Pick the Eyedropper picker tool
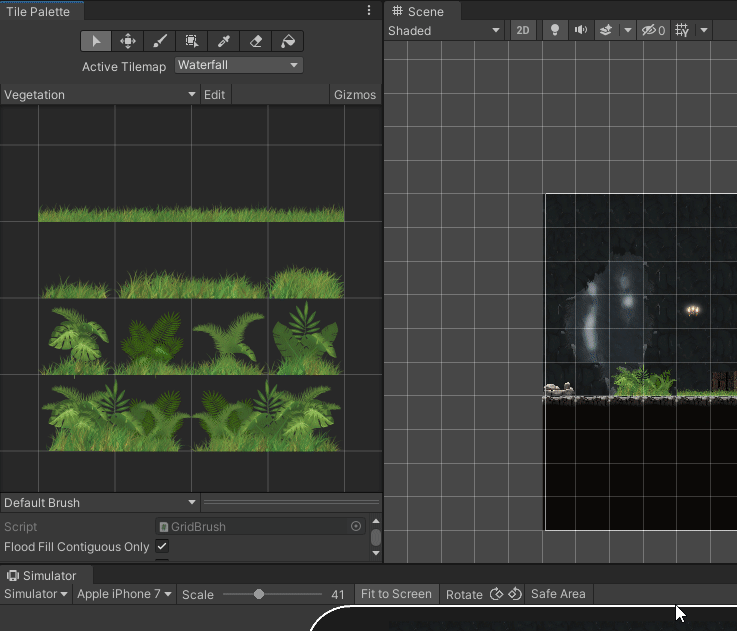 (x=224, y=41)
